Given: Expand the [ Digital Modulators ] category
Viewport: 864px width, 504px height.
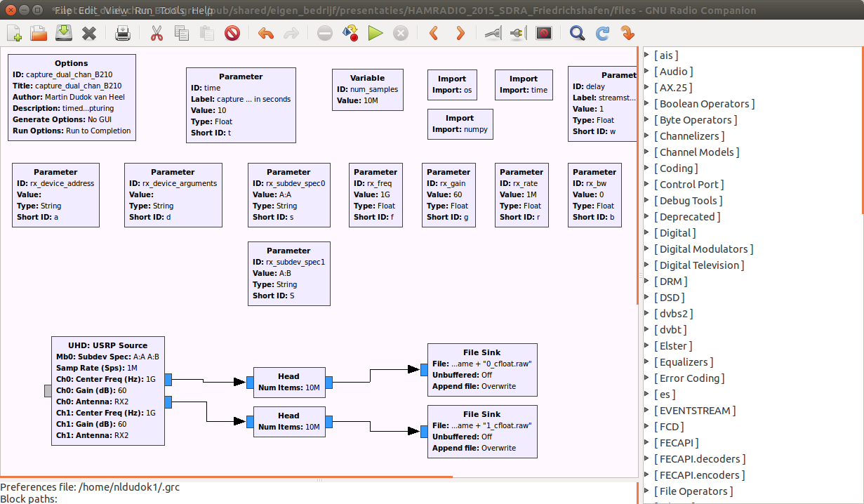Looking at the screenshot, I should coord(647,249).
